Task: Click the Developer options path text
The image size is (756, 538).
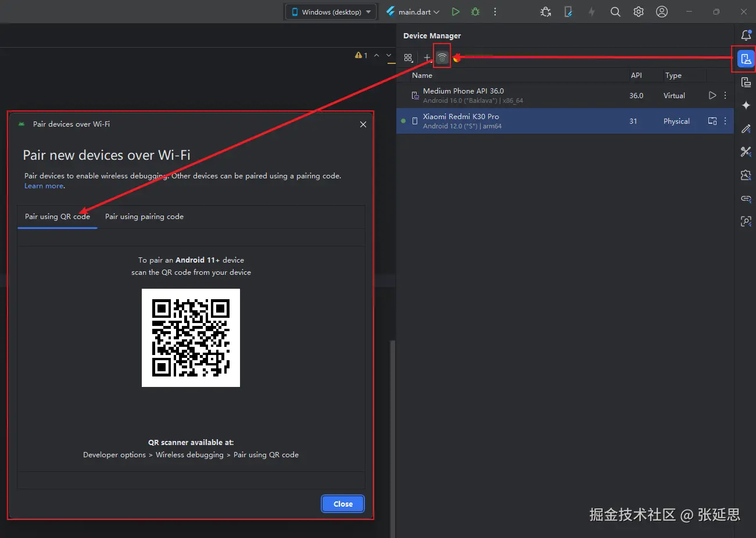Action: [x=191, y=455]
